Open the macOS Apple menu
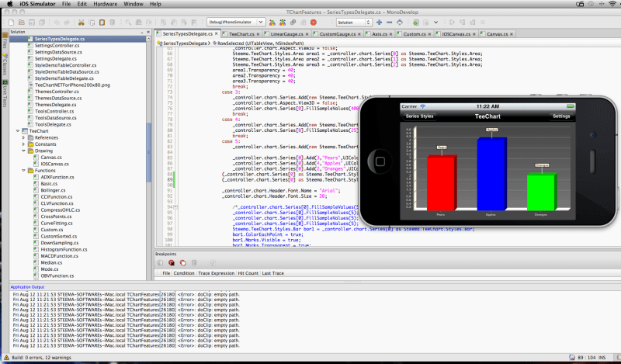This screenshot has height=364, width=621. pyautogui.click(x=10, y=4)
